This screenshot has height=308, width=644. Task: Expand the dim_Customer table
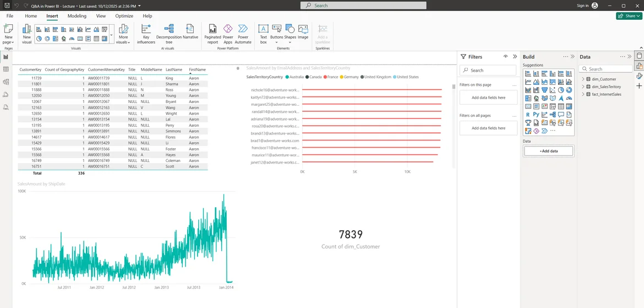[583, 79]
